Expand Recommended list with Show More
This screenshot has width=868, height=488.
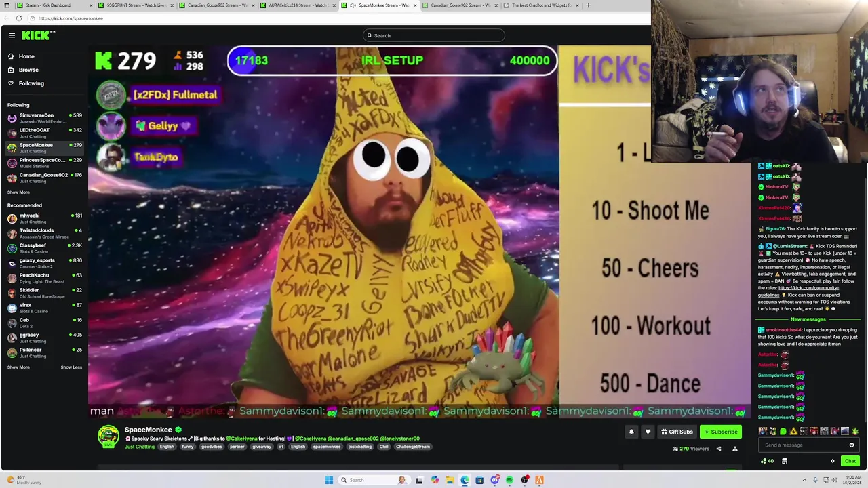click(x=18, y=367)
